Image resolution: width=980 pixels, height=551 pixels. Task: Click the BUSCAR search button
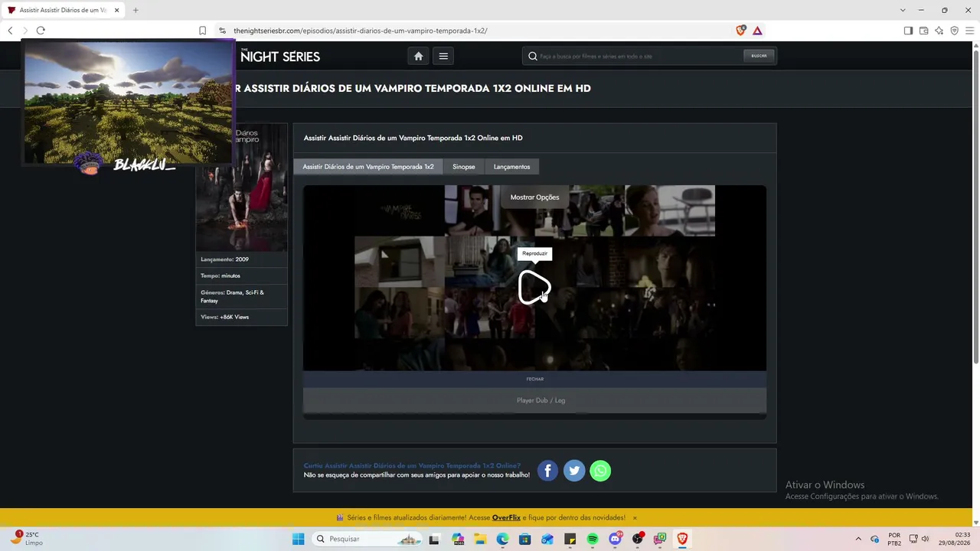(759, 56)
